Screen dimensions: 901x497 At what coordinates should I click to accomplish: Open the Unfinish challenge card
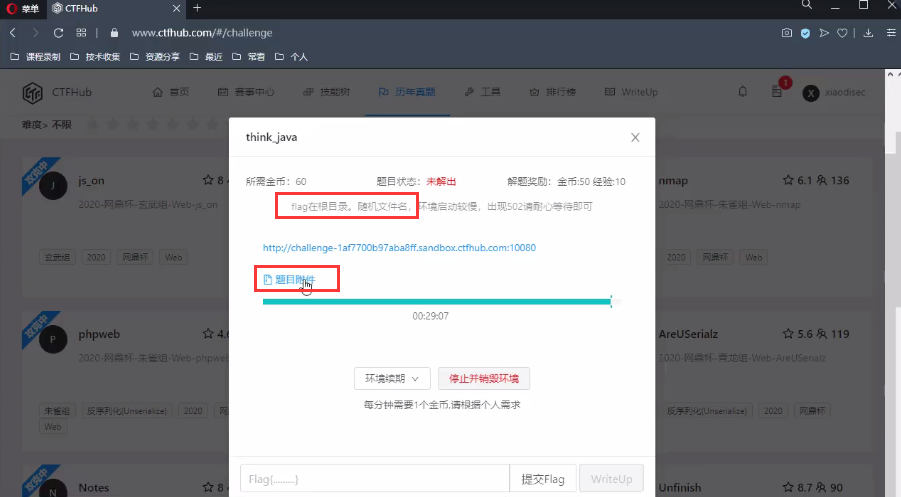pos(764,481)
